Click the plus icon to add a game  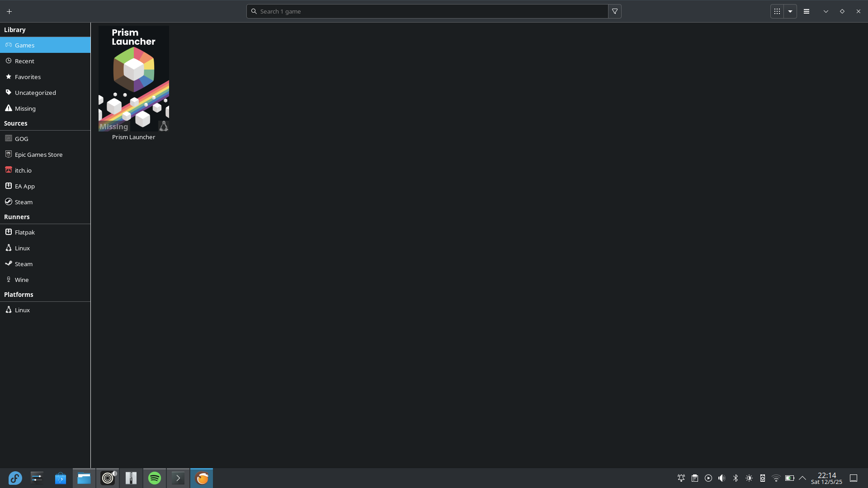[9, 11]
